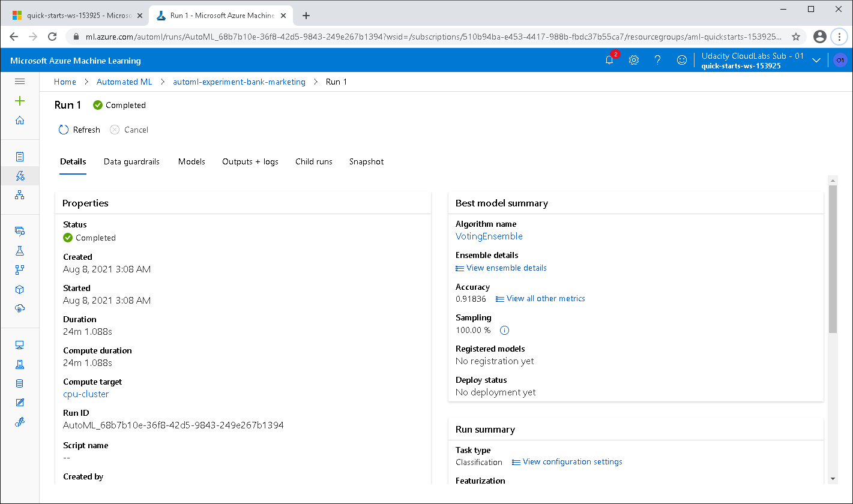Click scrollbar down arrow
This screenshot has width=853, height=504.
pos(833,478)
